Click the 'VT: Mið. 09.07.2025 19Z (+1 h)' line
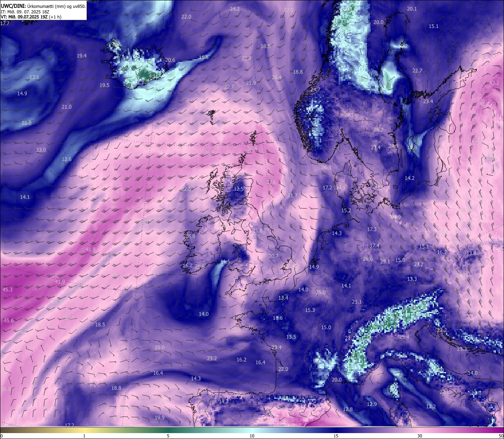Screen dimensions: 504x439 [31, 17]
